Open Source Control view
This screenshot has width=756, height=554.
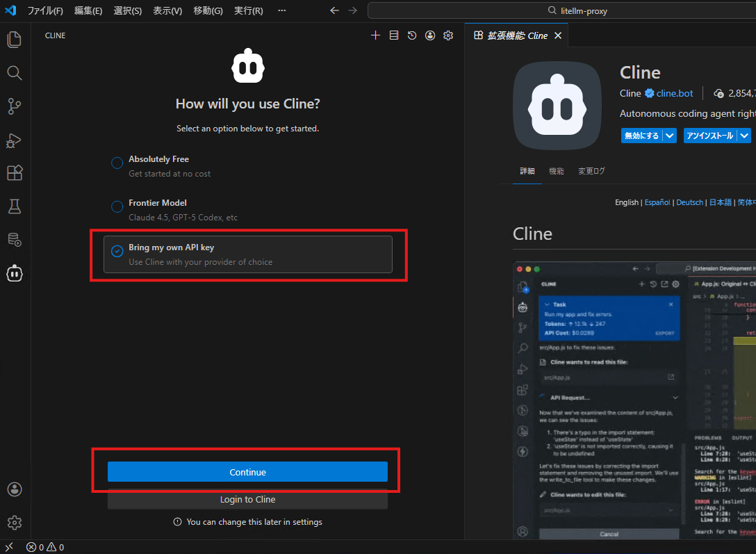tap(15, 106)
